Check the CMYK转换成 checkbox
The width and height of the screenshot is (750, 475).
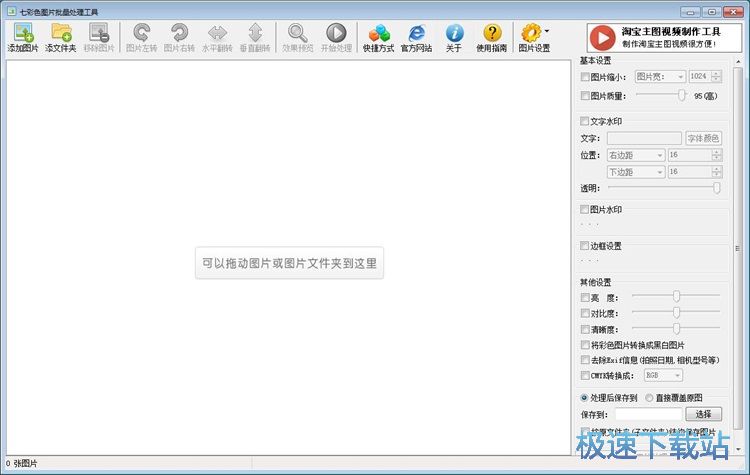point(585,376)
